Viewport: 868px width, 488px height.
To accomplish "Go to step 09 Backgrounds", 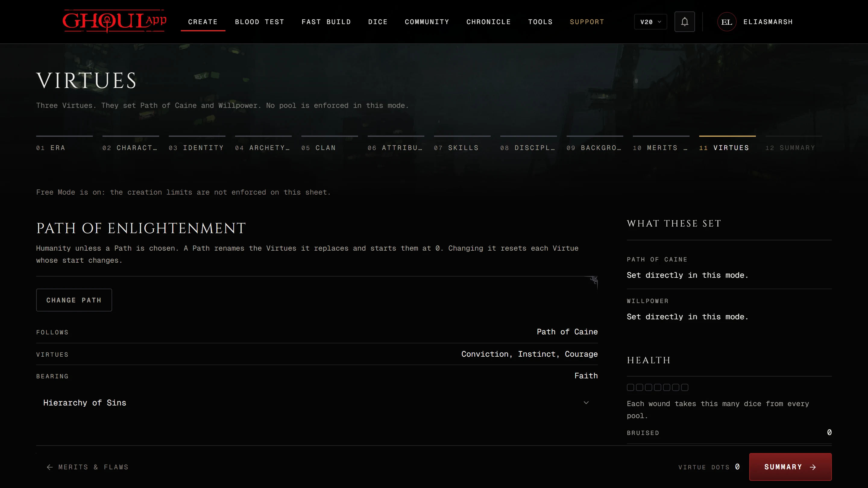I will 595,144.
